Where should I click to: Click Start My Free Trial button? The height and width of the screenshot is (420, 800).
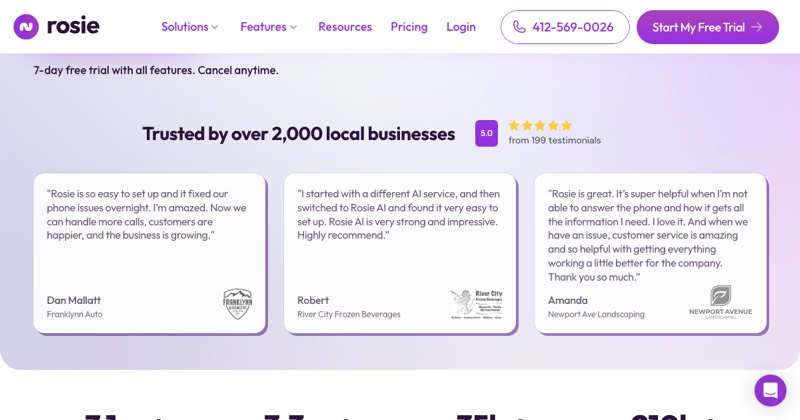click(x=708, y=27)
